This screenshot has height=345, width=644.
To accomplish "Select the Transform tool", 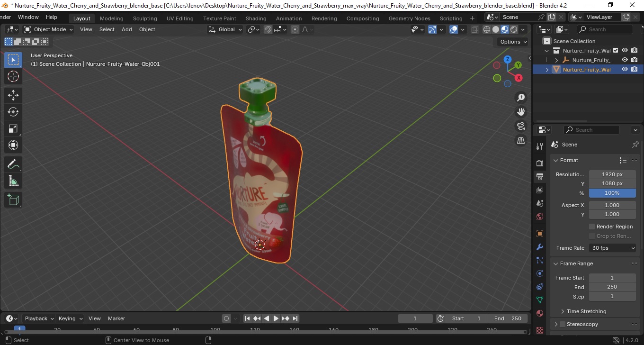I will pyautogui.click(x=13, y=145).
